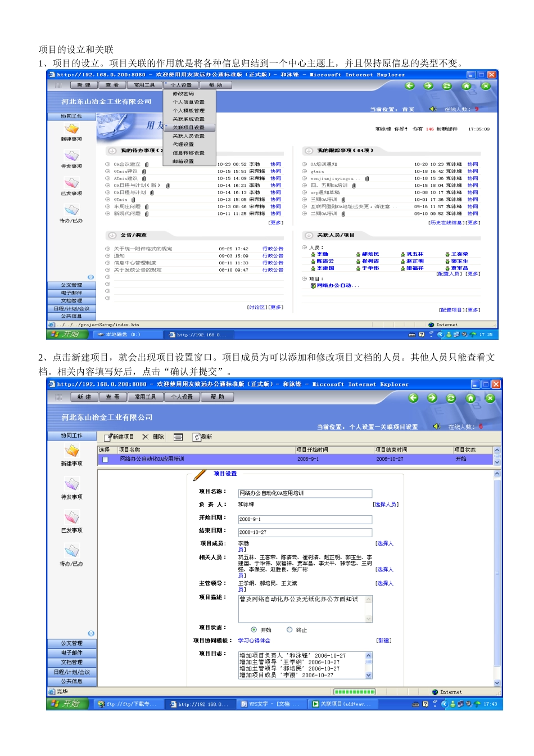This screenshot has width=534, height=756.
Task: Collapse the 关联人员/项目 section arrow
Action: tap(309, 235)
